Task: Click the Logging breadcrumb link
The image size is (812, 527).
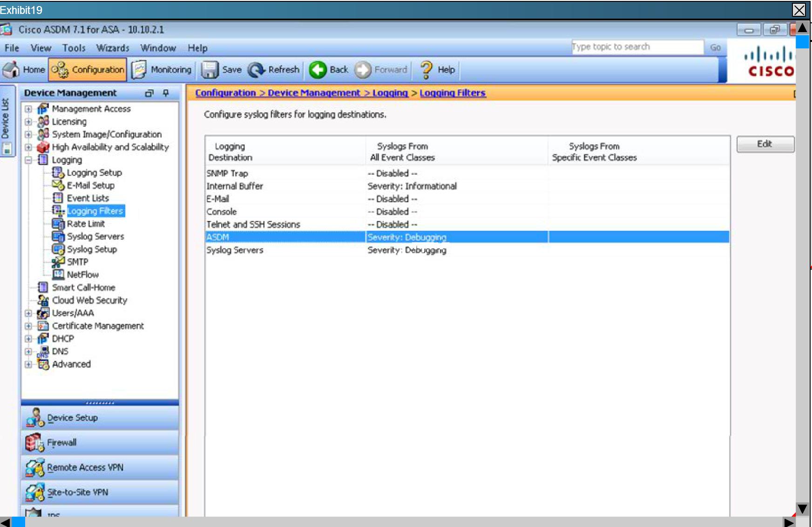Action: coord(390,93)
